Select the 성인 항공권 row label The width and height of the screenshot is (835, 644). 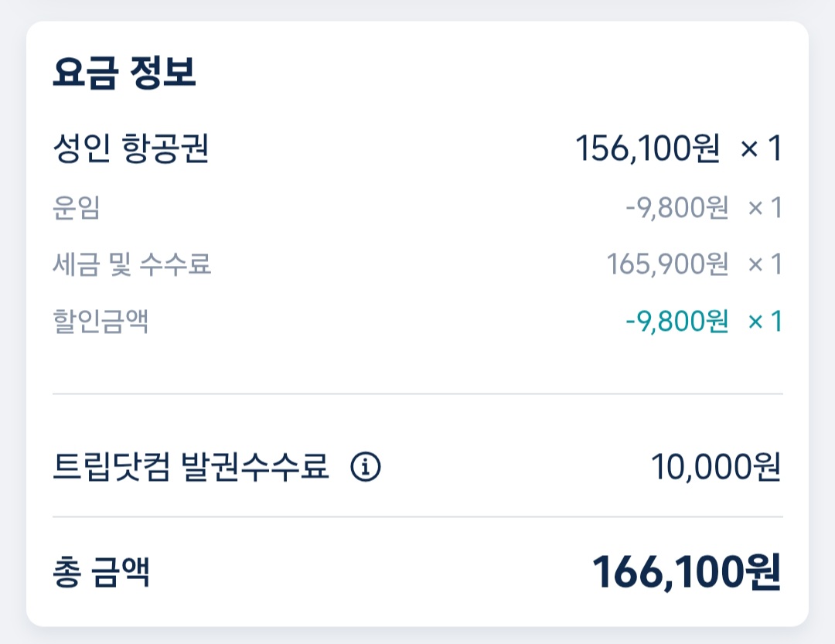click(131, 149)
